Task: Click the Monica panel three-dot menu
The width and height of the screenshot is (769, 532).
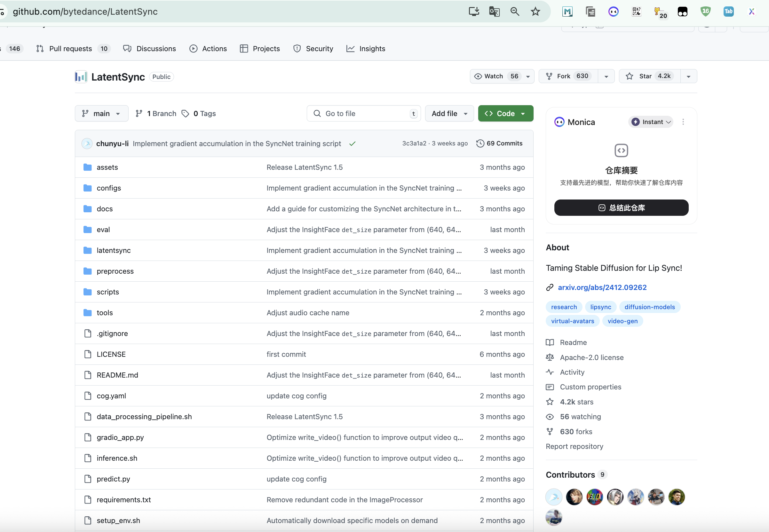Action: pos(683,122)
